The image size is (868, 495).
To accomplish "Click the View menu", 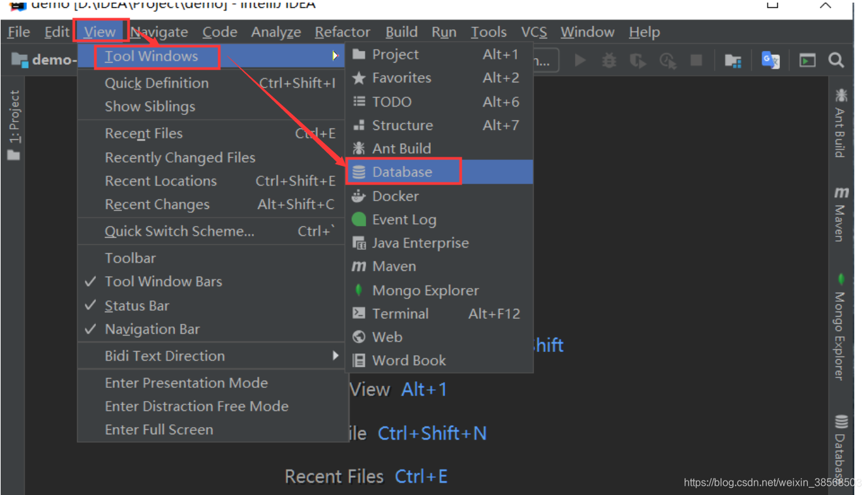I will click(x=100, y=32).
